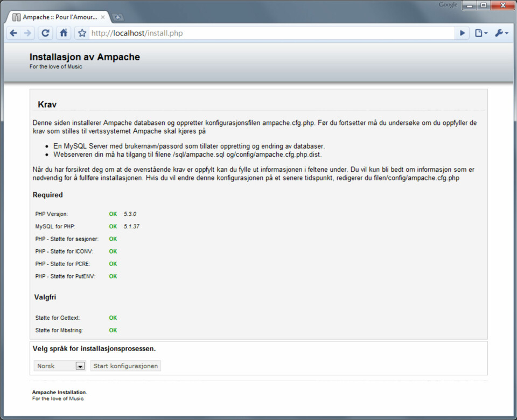517x420 pixels.
Task: Go forward to the next page
Action: pyautogui.click(x=27, y=33)
